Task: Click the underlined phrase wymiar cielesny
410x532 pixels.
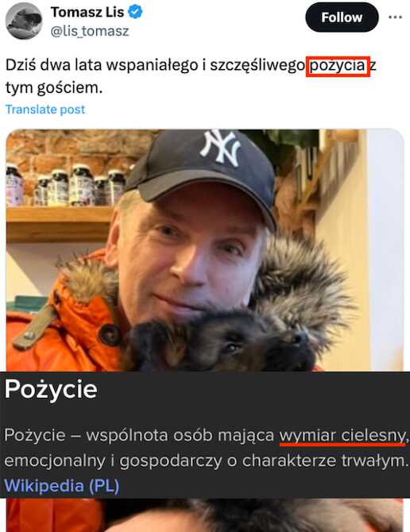Action: [x=342, y=435]
